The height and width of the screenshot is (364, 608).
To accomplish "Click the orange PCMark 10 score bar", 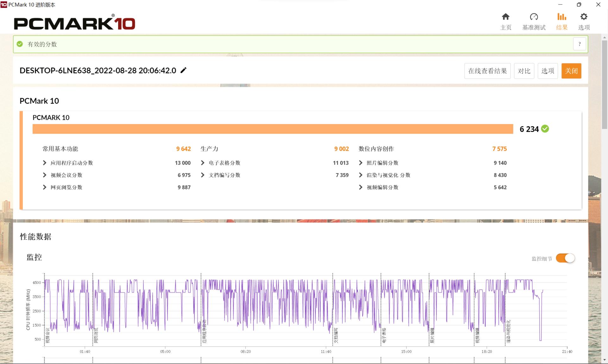I will click(272, 129).
